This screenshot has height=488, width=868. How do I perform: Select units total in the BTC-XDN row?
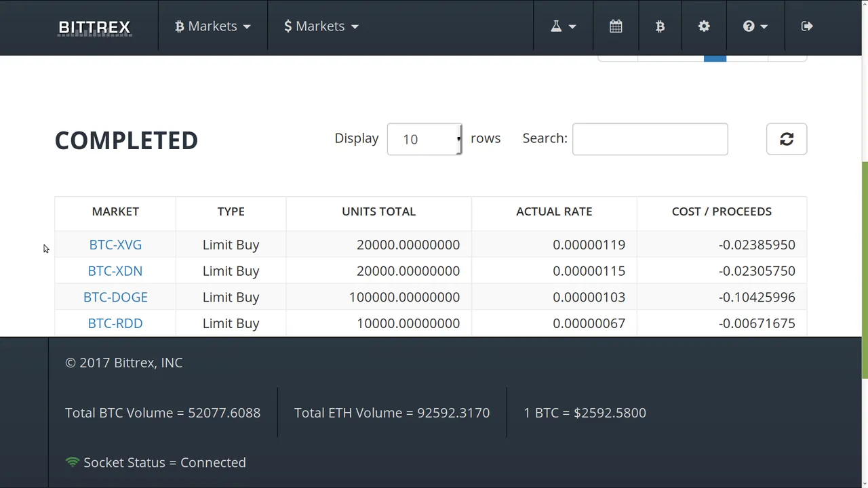point(408,271)
